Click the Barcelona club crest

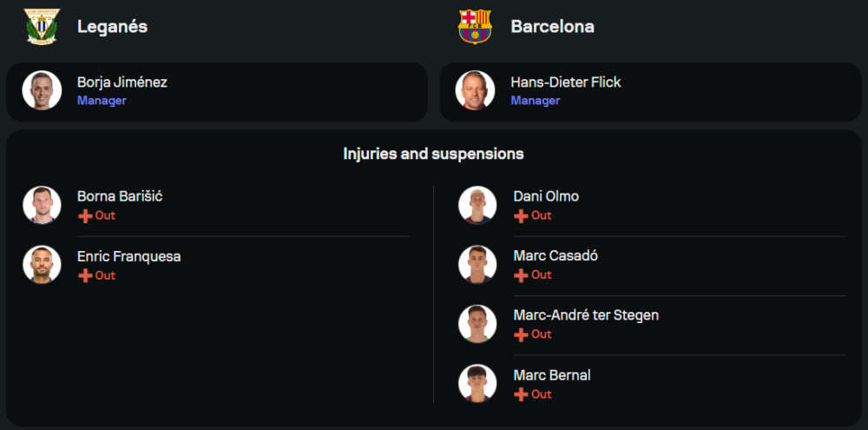[475, 26]
